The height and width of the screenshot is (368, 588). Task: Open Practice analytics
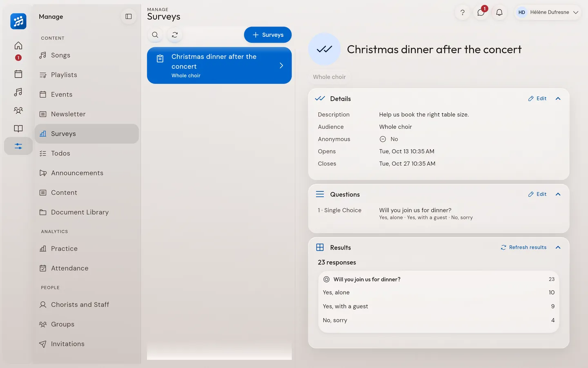[x=87, y=249]
